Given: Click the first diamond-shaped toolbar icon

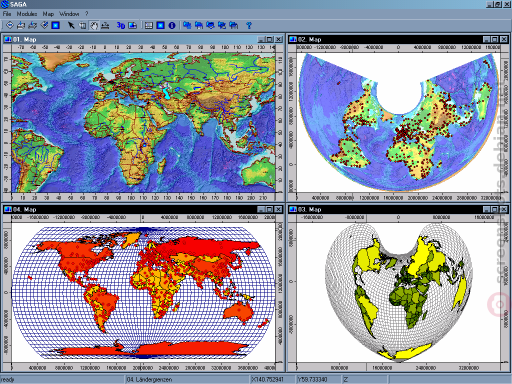Looking at the screenshot, I should (10, 25).
